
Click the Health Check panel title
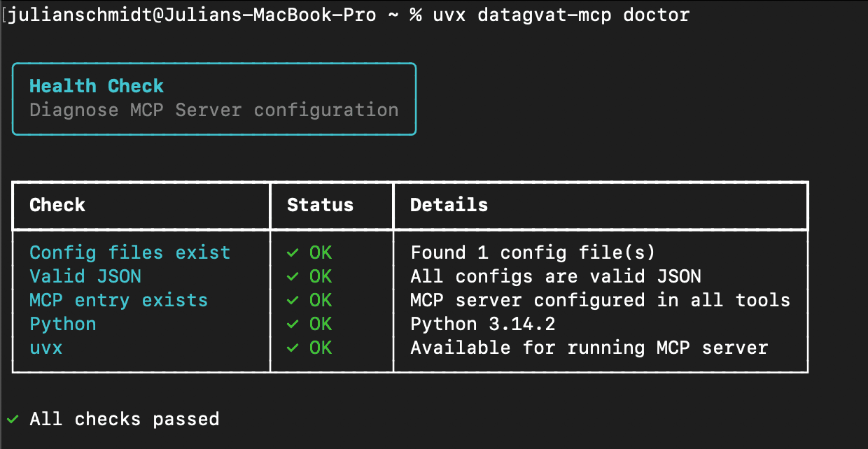97,85
